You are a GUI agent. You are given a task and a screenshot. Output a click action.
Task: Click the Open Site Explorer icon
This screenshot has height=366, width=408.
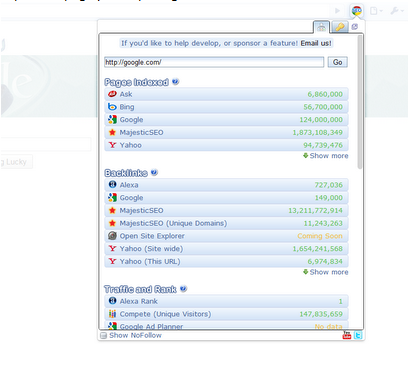coord(112,236)
